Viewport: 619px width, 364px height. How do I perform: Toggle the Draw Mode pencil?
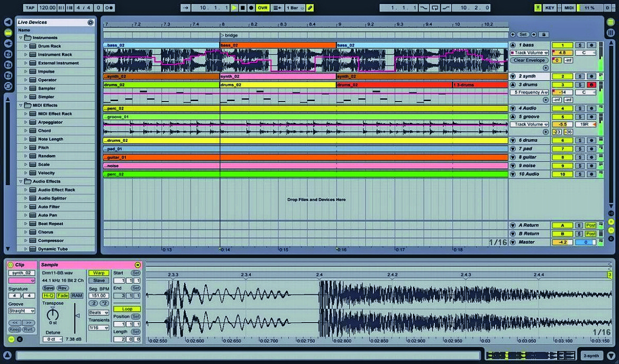pyautogui.click(x=310, y=7)
